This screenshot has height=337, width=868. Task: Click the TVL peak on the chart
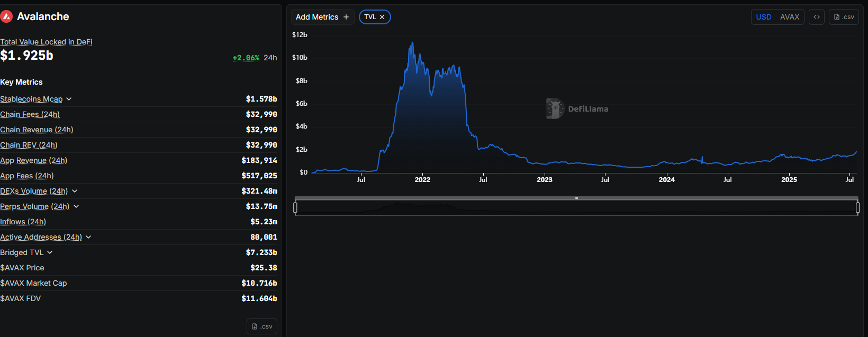412,43
